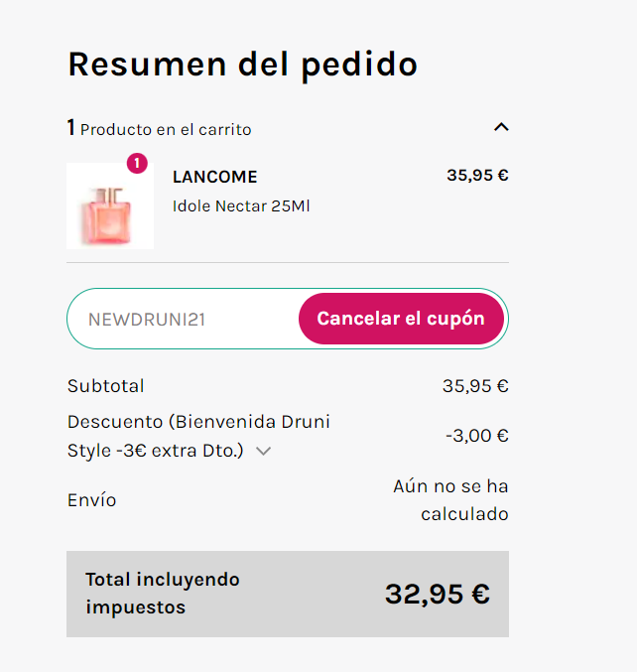Viewport: 637px width, 672px height.
Task: Select the LANCOME brand name
Action: click(214, 177)
